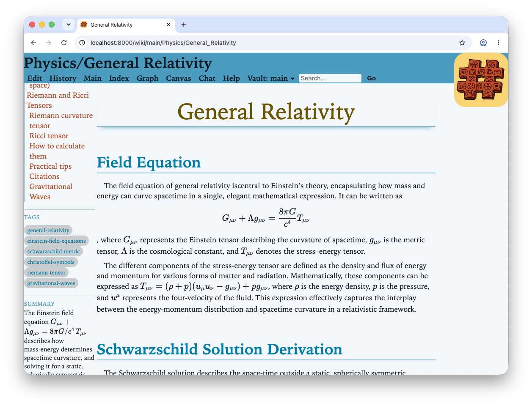View site information icon in address bar

point(83,43)
